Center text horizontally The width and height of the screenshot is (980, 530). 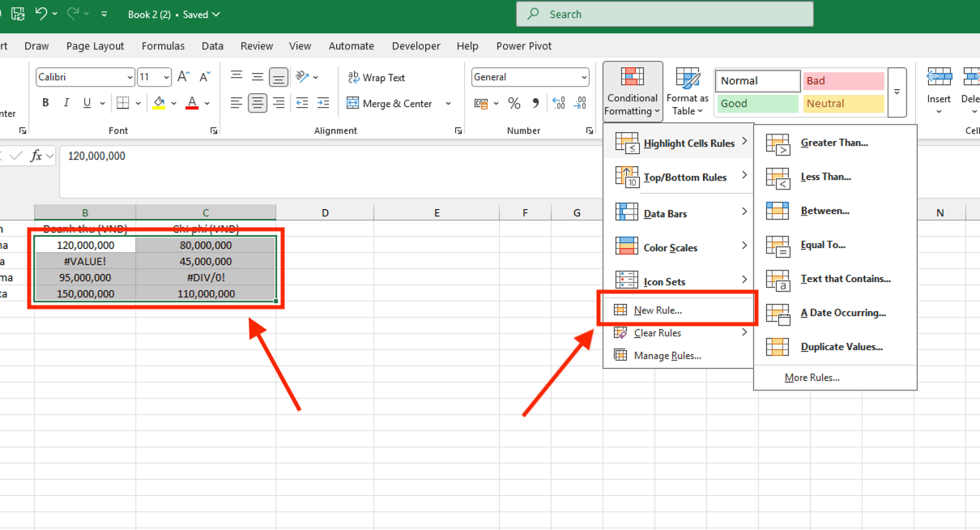(x=258, y=103)
